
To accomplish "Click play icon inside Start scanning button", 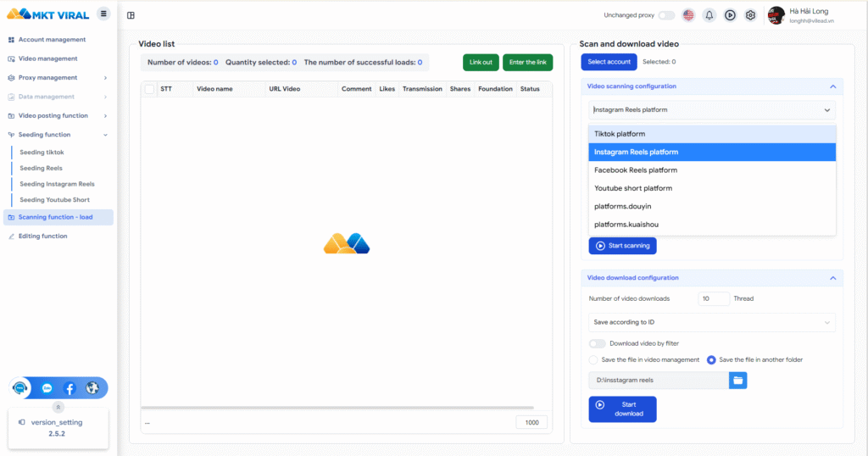I will click(600, 246).
